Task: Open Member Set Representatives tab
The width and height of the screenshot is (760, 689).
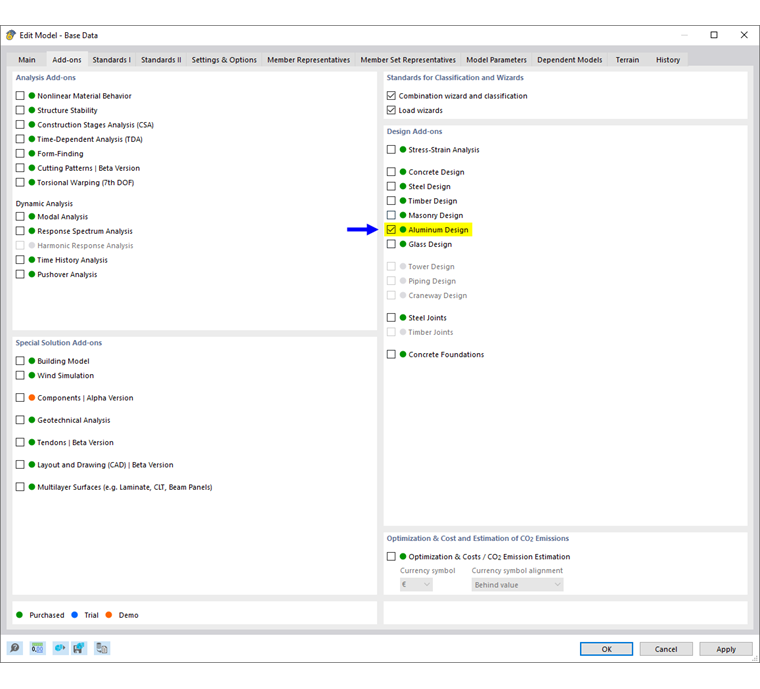Action: [408, 60]
